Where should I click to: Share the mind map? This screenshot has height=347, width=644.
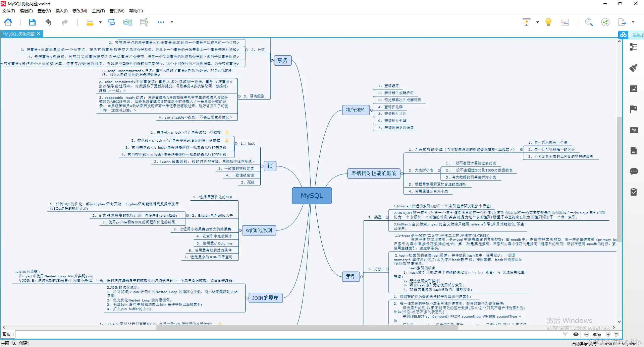pos(605,22)
